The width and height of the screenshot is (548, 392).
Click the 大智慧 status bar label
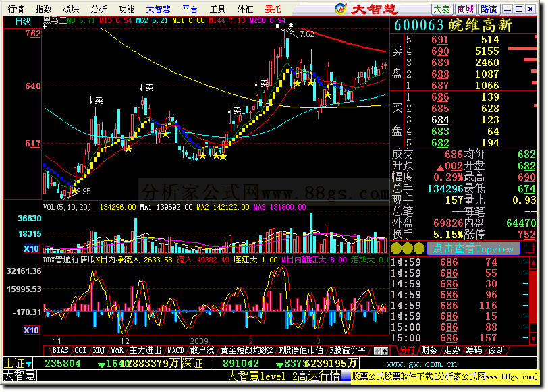coord(20,375)
